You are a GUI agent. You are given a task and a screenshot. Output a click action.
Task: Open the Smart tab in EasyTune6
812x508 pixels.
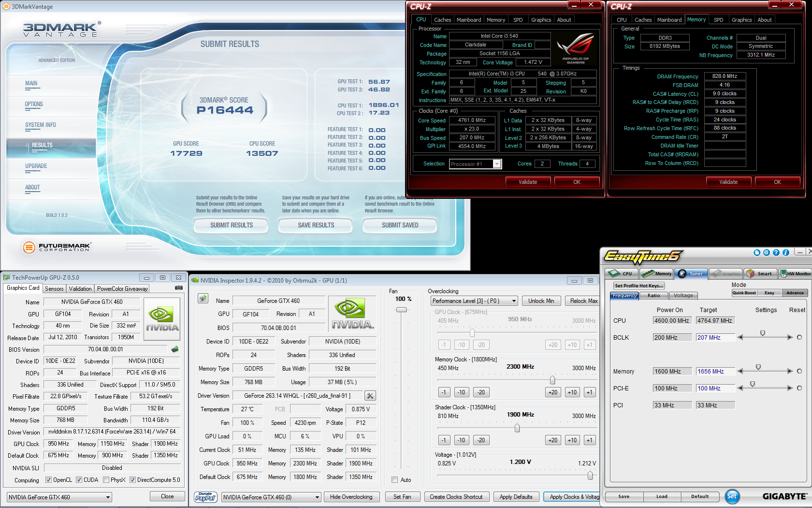pos(760,274)
